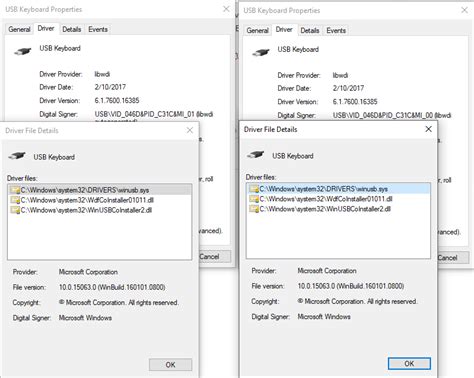The width and height of the screenshot is (474, 378).
Task: Click driver version 6.1.7600.16385 in right window
Action: point(355,102)
